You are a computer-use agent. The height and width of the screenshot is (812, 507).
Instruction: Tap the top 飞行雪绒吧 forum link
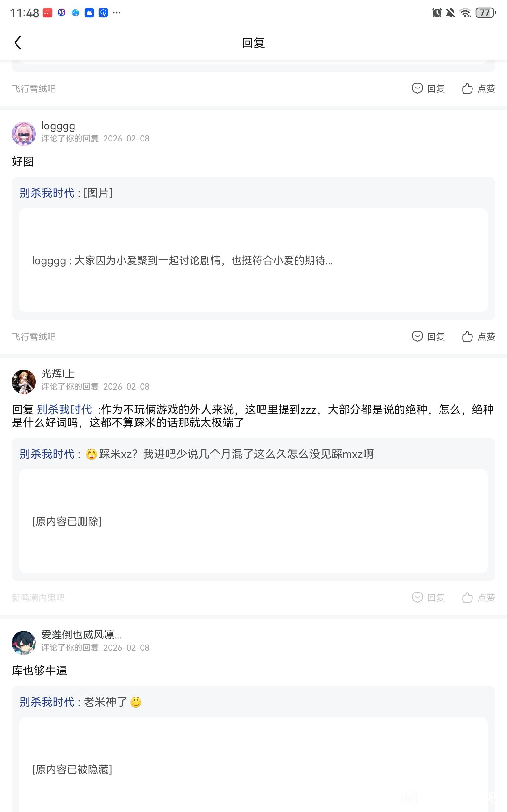34,88
